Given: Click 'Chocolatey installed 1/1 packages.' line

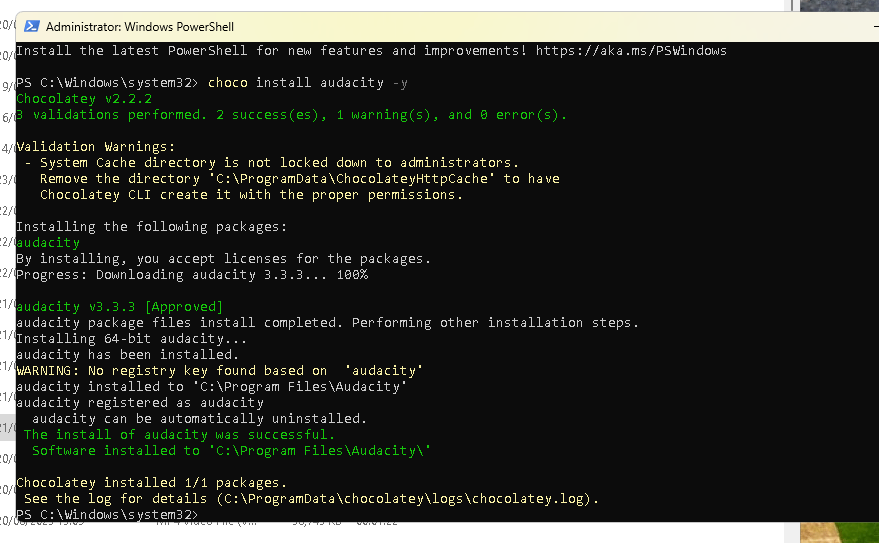Looking at the screenshot, I should [151, 482].
